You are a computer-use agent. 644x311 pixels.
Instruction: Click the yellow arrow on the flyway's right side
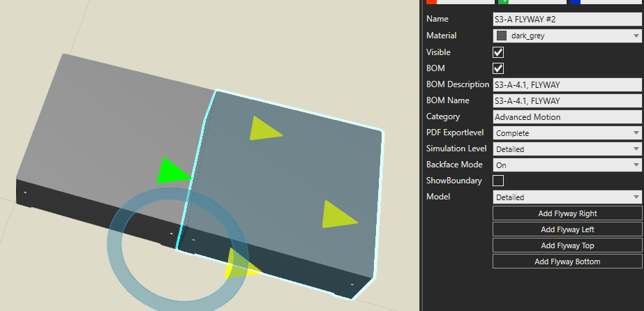(x=338, y=215)
